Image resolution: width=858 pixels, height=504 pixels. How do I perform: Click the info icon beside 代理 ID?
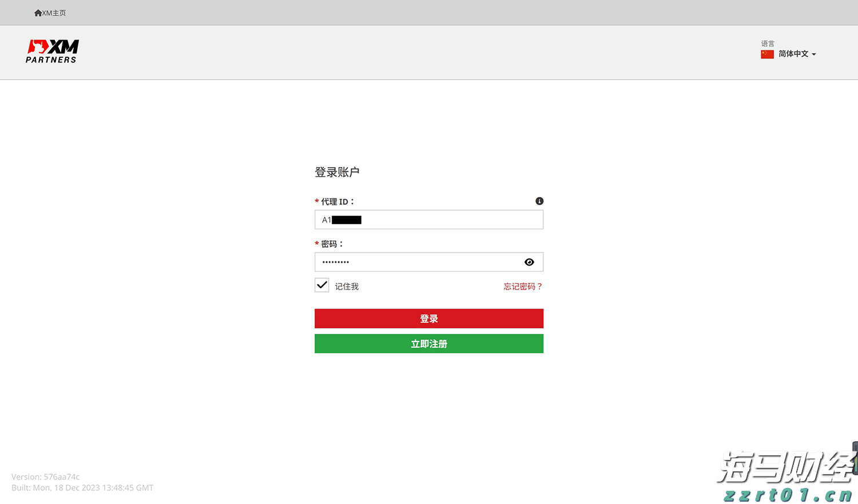[x=539, y=201]
